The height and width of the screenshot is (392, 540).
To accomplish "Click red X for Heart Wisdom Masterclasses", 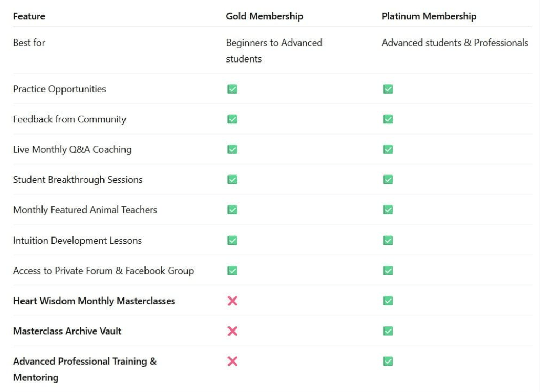I will (232, 301).
